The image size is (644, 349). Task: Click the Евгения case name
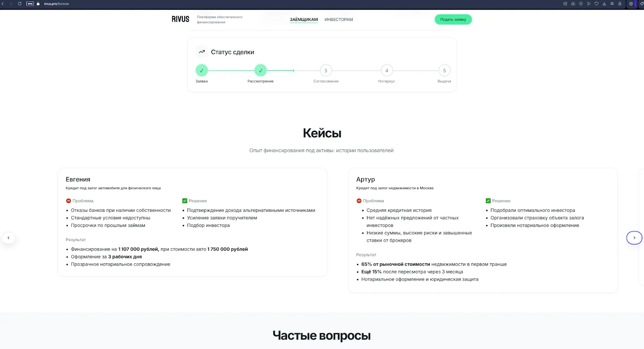pos(78,180)
